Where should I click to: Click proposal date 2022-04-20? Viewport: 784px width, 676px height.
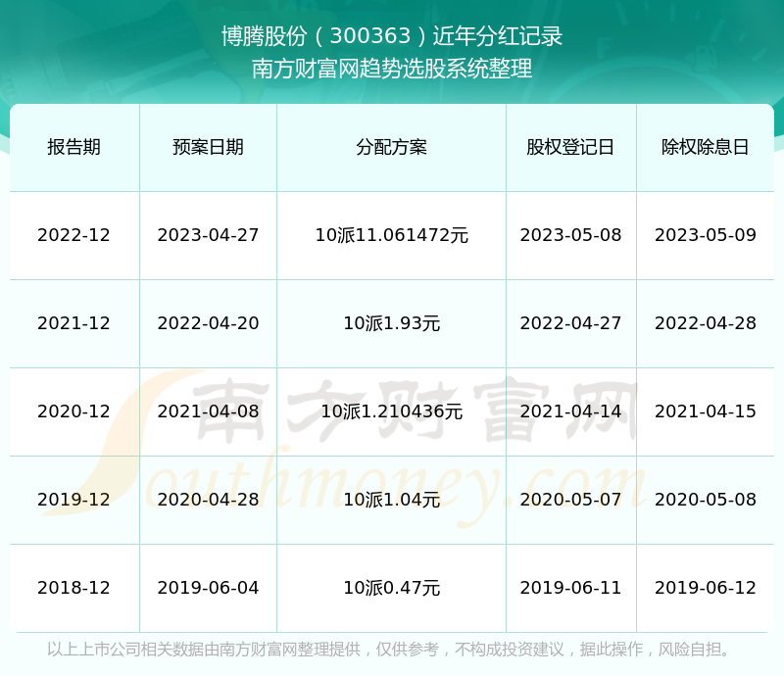208,323
